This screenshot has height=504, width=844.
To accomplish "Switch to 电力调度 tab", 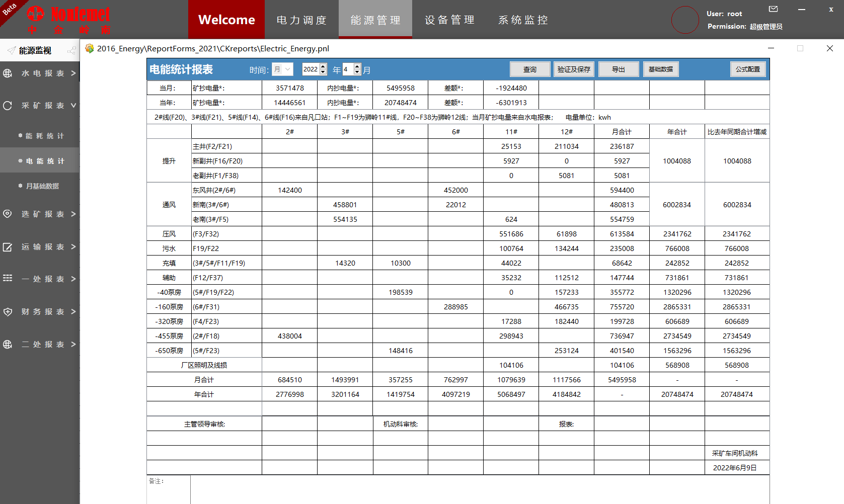I will pos(301,20).
